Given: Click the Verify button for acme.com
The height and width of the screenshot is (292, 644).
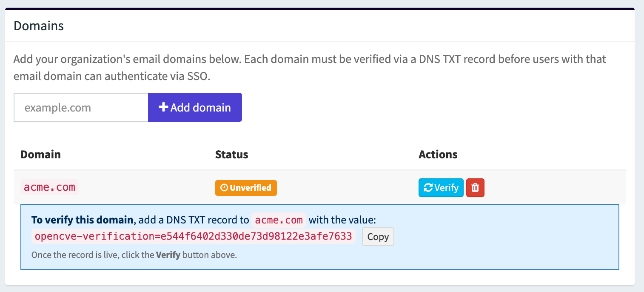Looking at the screenshot, I should point(441,188).
